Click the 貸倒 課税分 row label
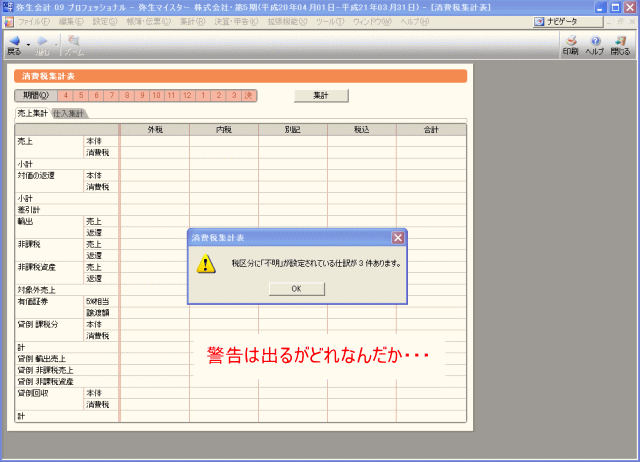This screenshot has width=640, height=462. point(38,324)
